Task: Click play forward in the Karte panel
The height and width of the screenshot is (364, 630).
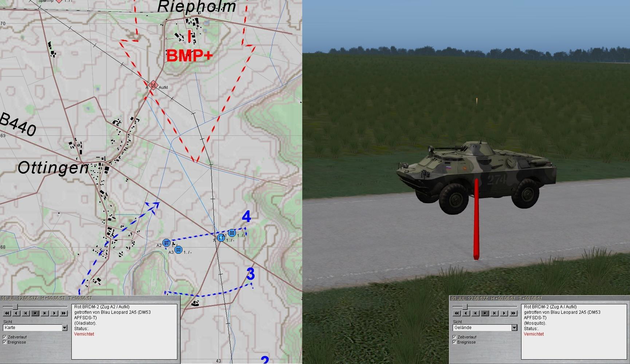Action: point(54,313)
